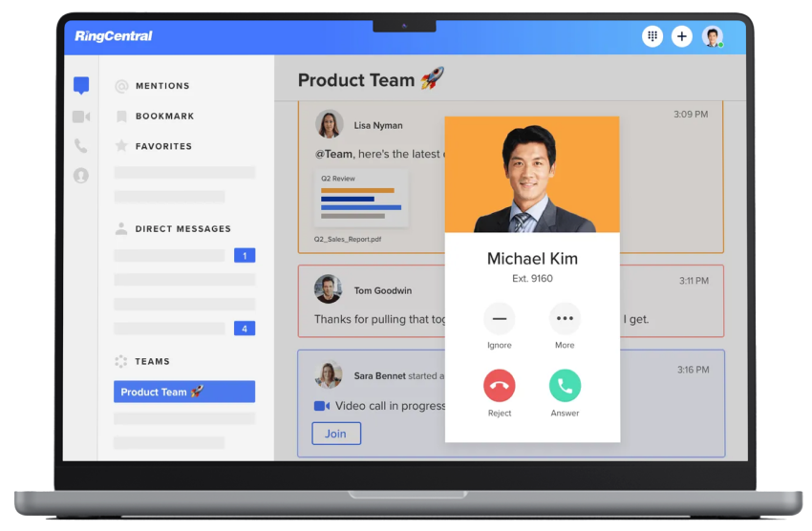The width and height of the screenshot is (812, 531).
Task: Open the Mentions section
Action: point(161,86)
